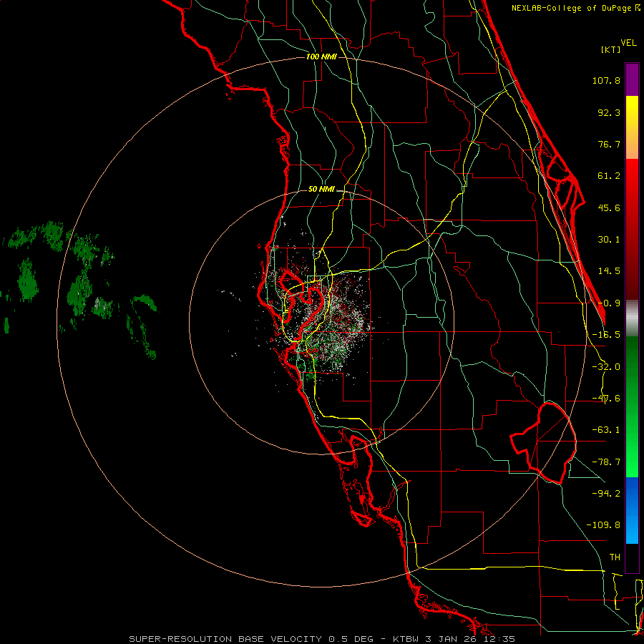The image size is (644, 644).
Task: Select the -0.9 legend value
Action: point(609,303)
